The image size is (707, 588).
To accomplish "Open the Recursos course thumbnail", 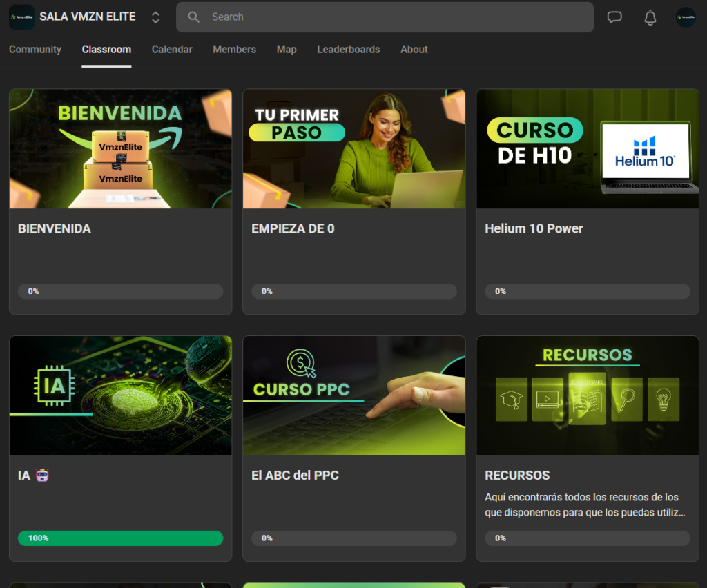I will pyautogui.click(x=588, y=395).
